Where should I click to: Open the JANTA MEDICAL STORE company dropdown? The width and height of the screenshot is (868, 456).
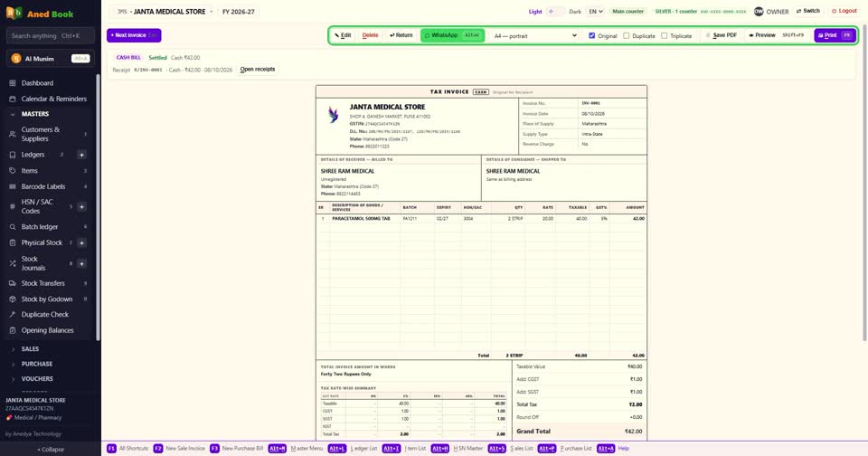click(x=164, y=11)
